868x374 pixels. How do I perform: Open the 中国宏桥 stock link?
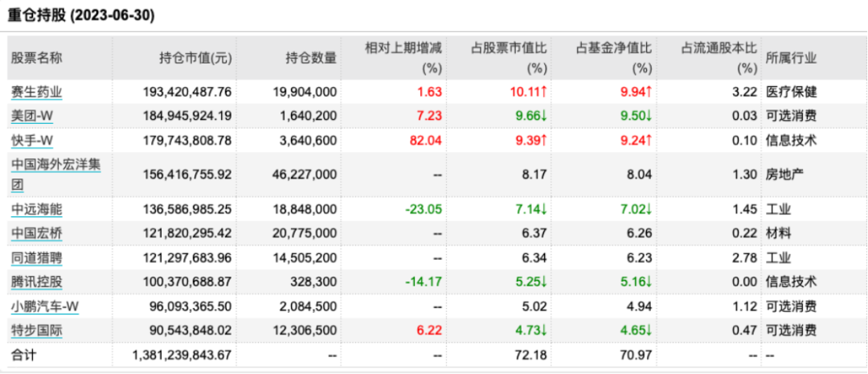coord(36,234)
